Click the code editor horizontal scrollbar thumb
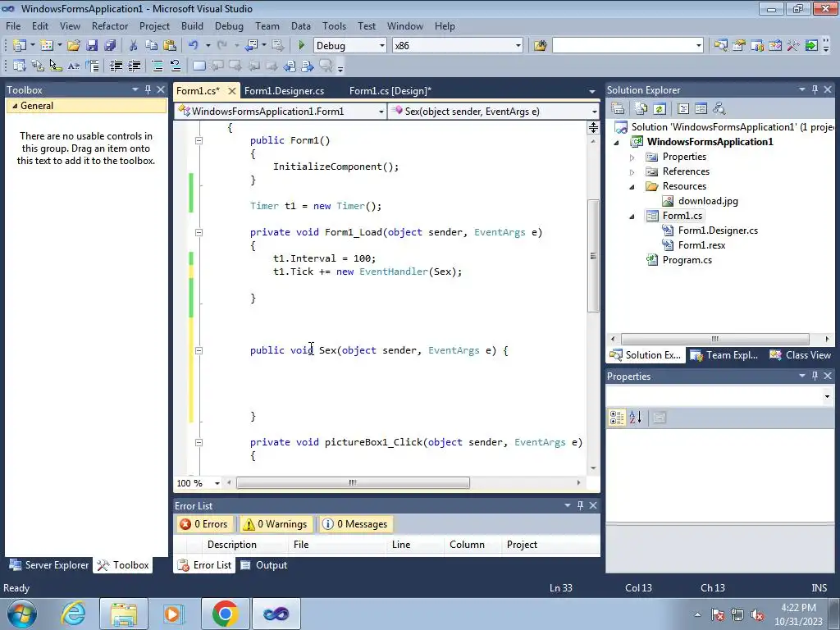Image resolution: width=840 pixels, height=630 pixels. (353, 483)
